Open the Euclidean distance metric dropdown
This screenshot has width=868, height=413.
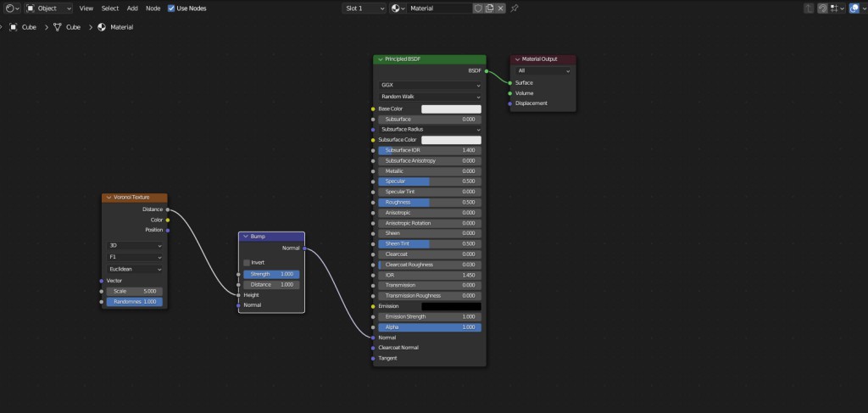pyautogui.click(x=135, y=269)
